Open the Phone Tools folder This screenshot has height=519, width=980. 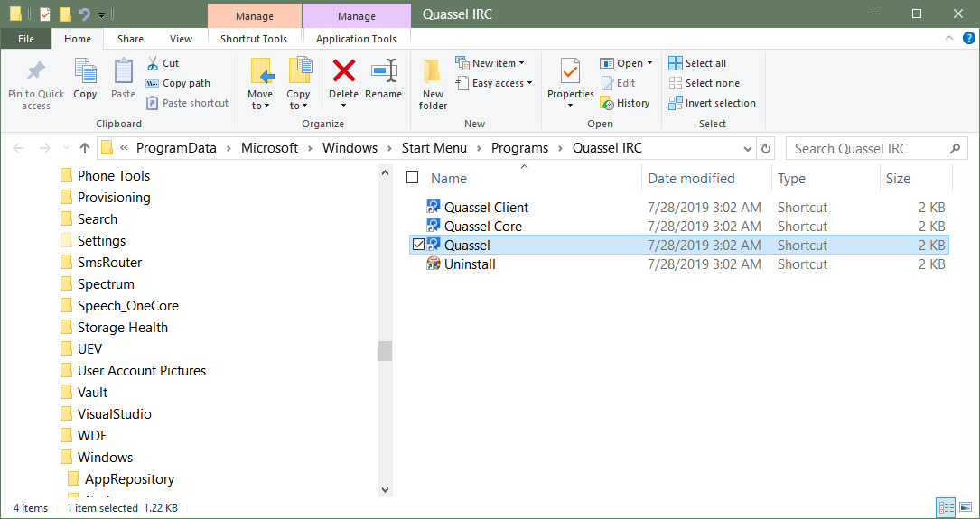pyautogui.click(x=105, y=175)
